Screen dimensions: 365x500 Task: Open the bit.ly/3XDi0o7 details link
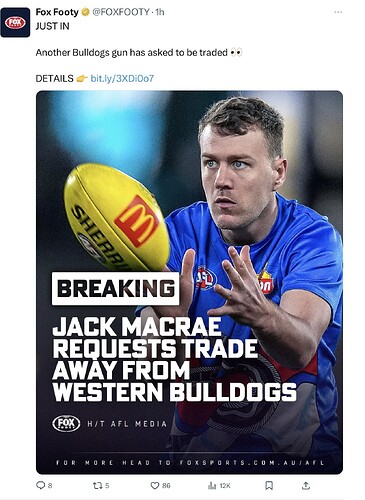pyautogui.click(x=122, y=79)
